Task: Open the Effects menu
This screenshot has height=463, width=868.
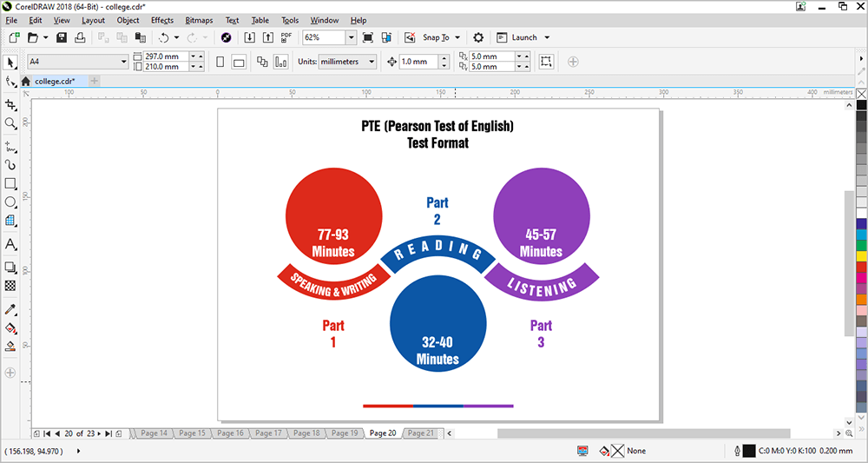Action: coord(162,21)
